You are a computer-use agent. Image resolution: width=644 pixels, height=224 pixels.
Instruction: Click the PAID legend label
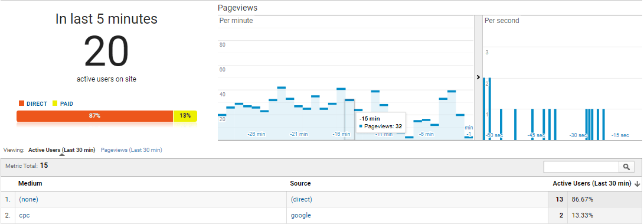click(x=67, y=104)
